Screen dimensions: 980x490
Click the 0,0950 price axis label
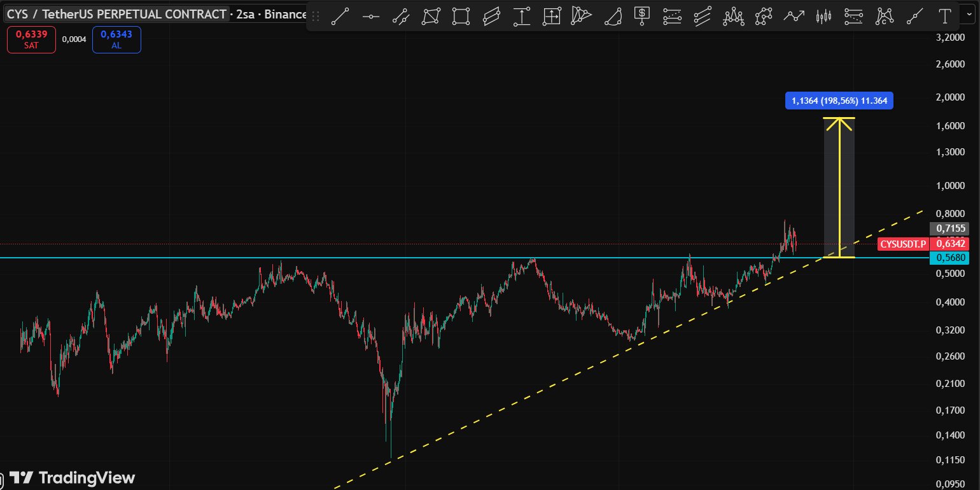pyautogui.click(x=951, y=484)
